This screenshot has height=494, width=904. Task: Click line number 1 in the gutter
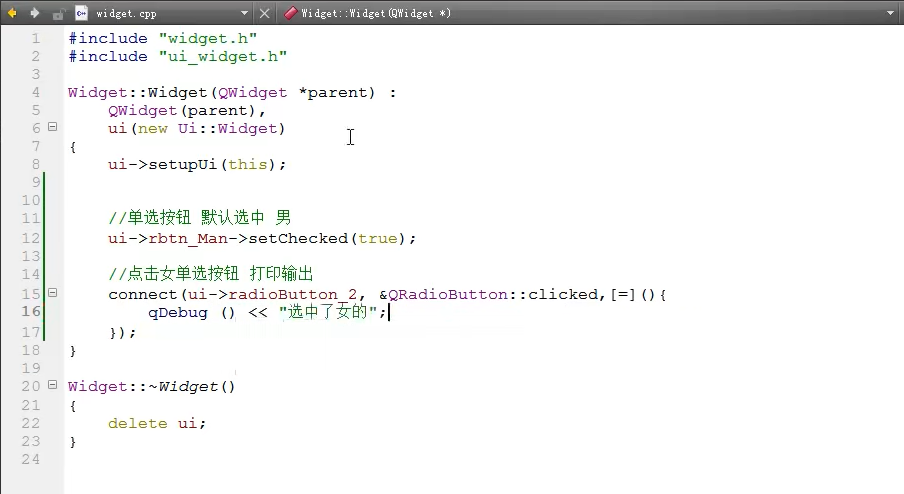36,39
